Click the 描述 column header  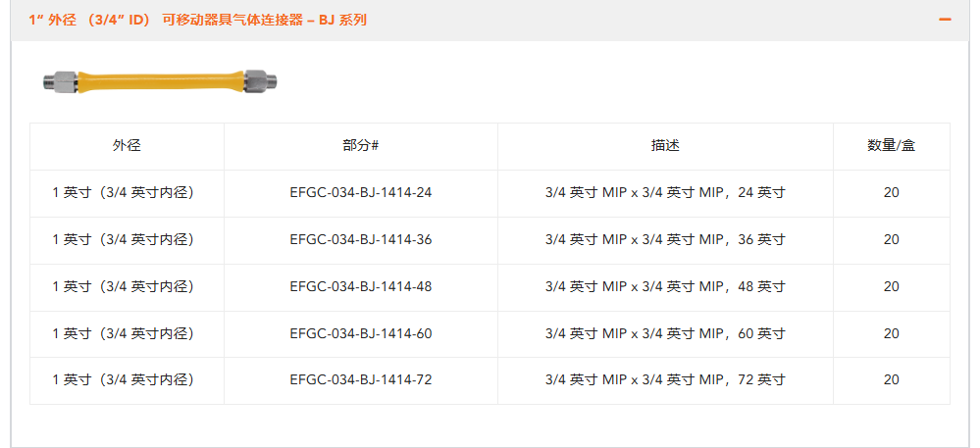click(665, 145)
